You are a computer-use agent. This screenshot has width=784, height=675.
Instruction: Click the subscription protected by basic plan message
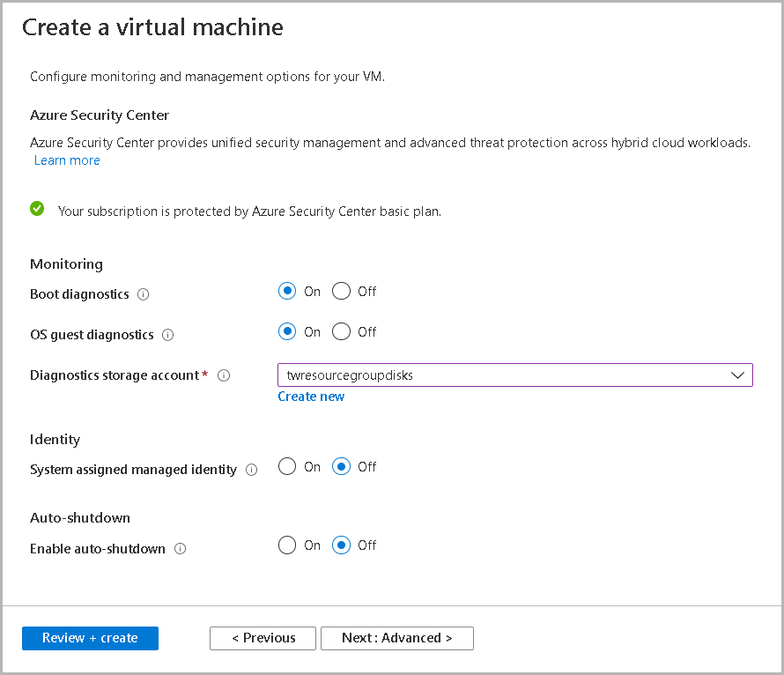pos(249,211)
